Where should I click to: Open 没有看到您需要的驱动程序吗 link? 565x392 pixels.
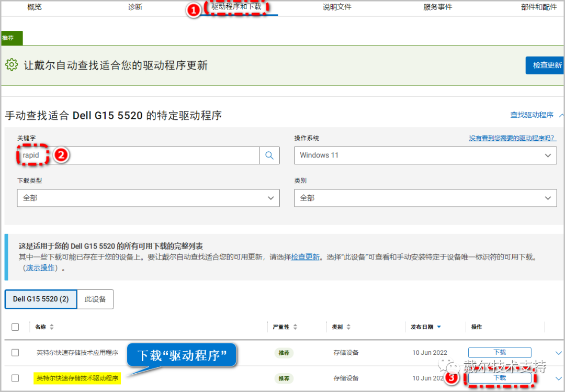512,138
